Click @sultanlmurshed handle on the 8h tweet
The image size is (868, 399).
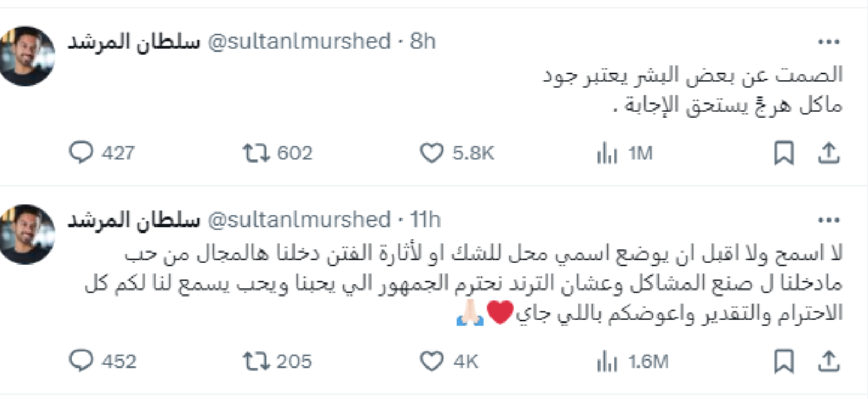(299, 42)
